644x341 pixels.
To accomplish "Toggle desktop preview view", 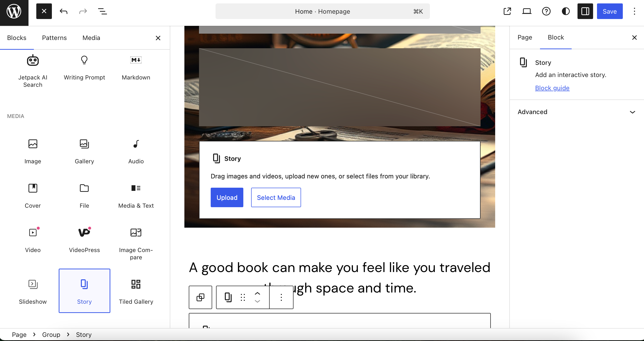I will tap(527, 11).
